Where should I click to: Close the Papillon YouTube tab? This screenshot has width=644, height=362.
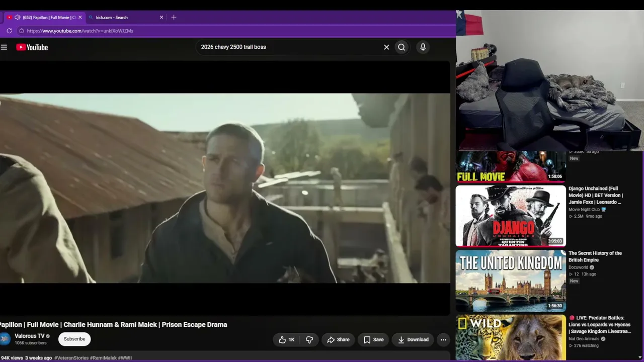point(79,17)
